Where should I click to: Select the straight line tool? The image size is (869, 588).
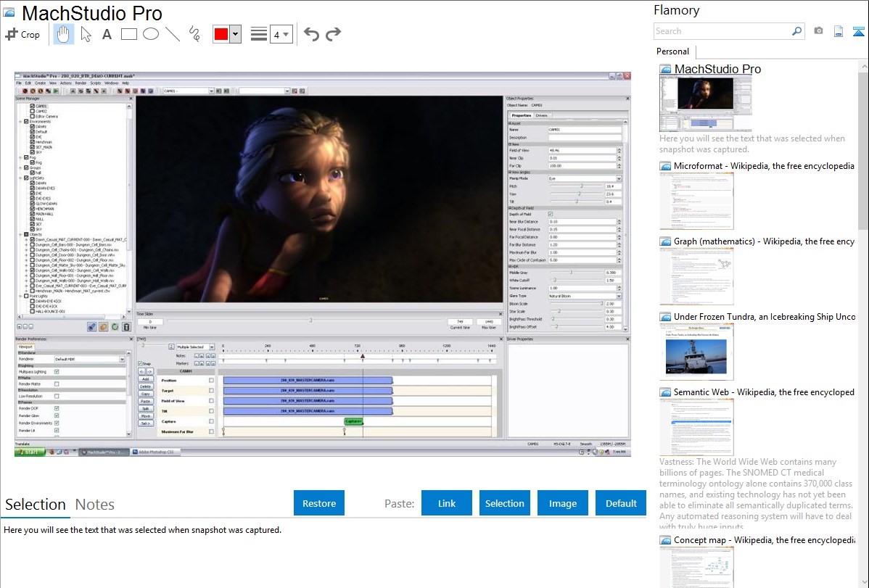[x=173, y=34]
